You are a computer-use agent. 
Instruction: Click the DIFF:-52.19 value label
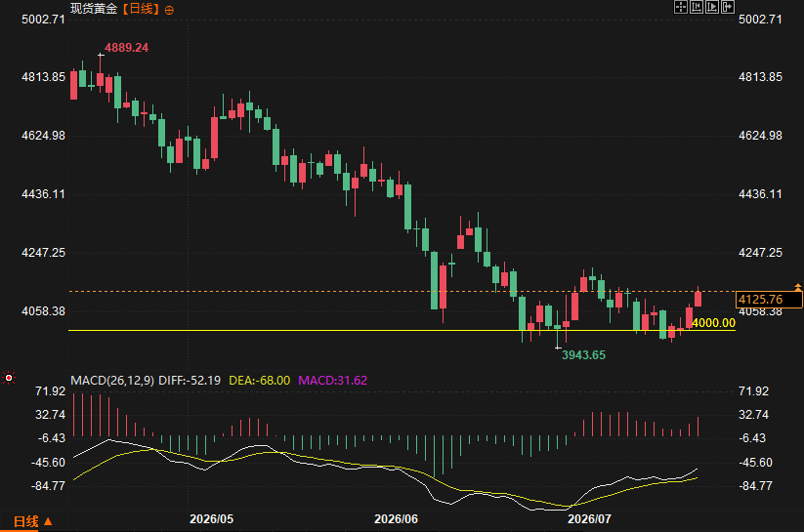click(x=190, y=381)
